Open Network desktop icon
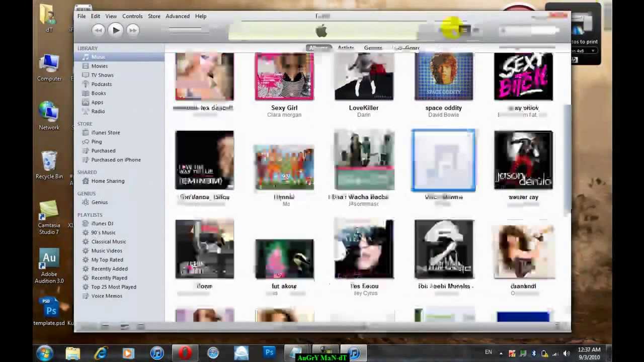This screenshot has width=644, height=362. click(x=49, y=116)
